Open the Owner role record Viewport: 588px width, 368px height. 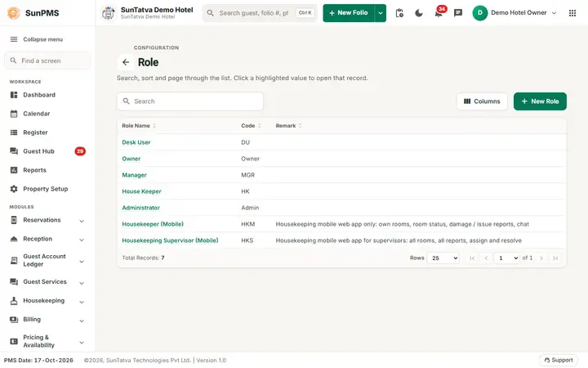tap(131, 159)
